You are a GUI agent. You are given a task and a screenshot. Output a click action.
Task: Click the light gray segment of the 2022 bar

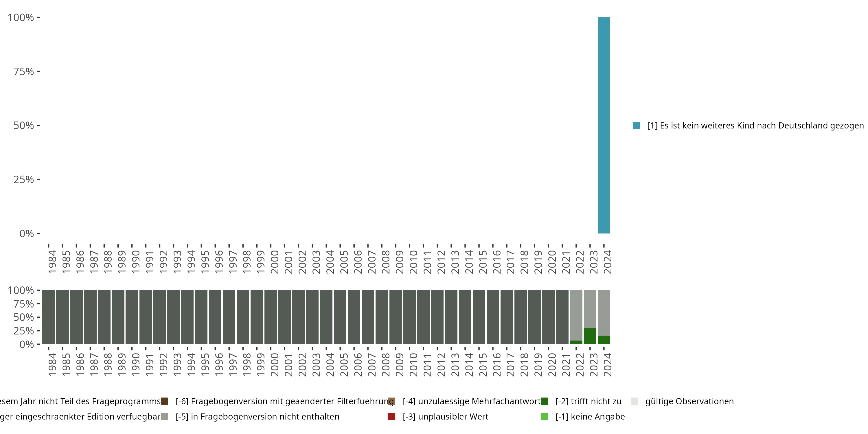click(576, 315)
